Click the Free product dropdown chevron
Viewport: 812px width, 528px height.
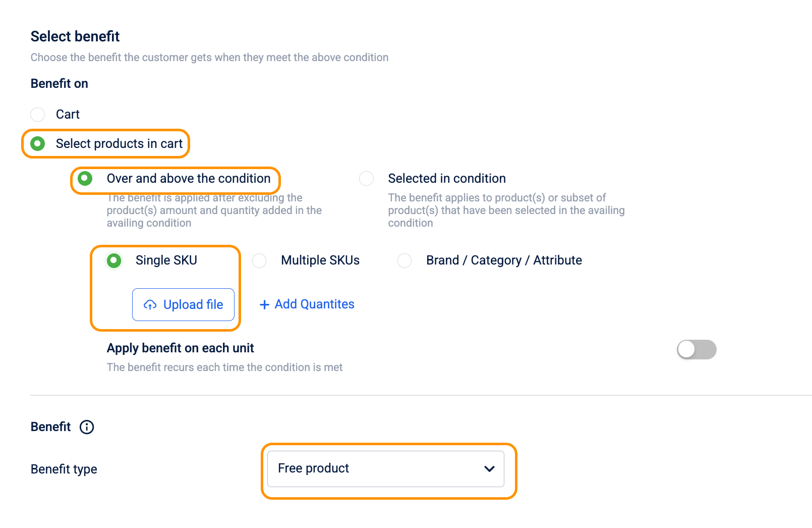[x=489, y=469]
